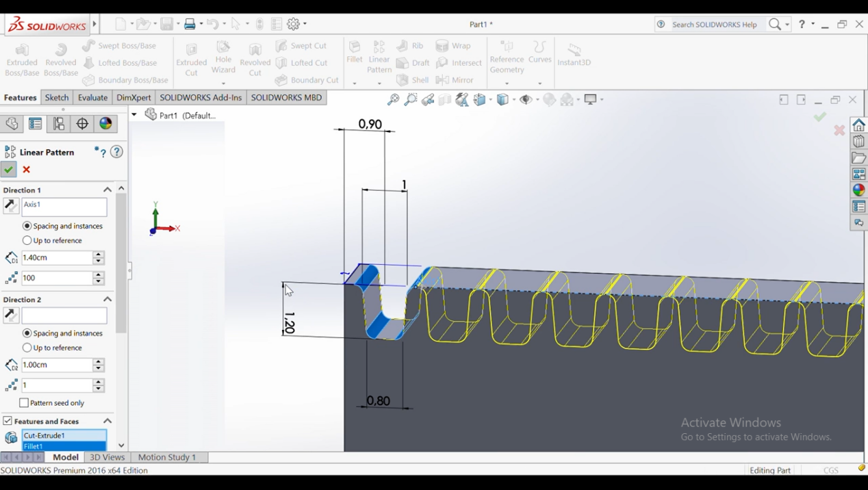The image size is (868, 490).
Task: Open View Settings monitor icon
Action: click(591, 100)
